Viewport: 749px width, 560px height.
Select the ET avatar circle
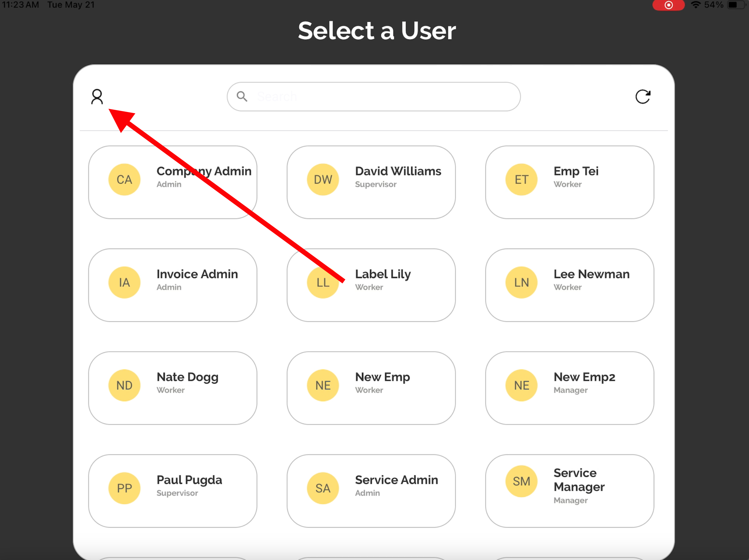tap(521, 179)
